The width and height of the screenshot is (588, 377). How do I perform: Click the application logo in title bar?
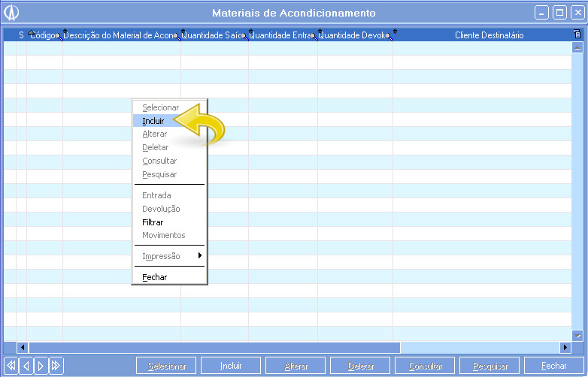(13, 13)
